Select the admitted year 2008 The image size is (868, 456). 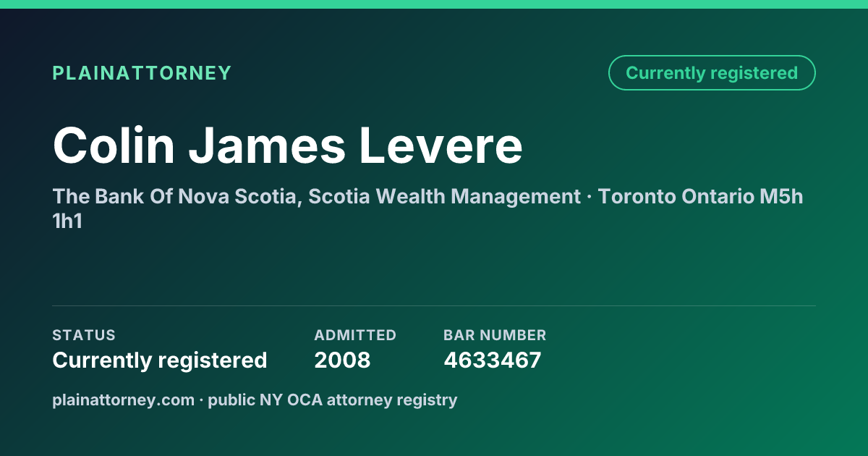tap(342, 360)
